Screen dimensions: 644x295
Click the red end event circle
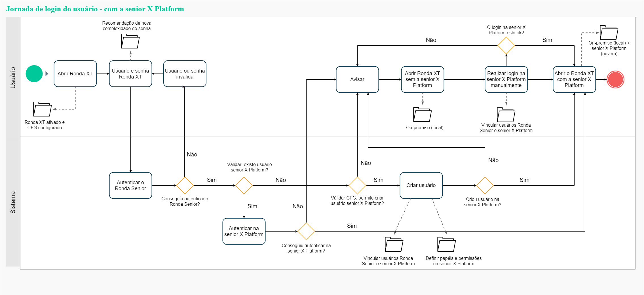[x=615, y=80]
